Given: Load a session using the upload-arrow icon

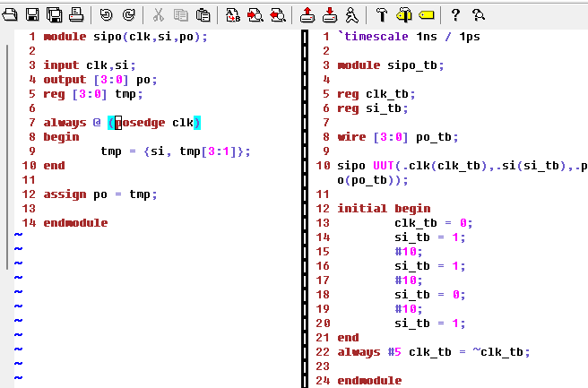Looking at the screenshot, I should coord(307,14).
